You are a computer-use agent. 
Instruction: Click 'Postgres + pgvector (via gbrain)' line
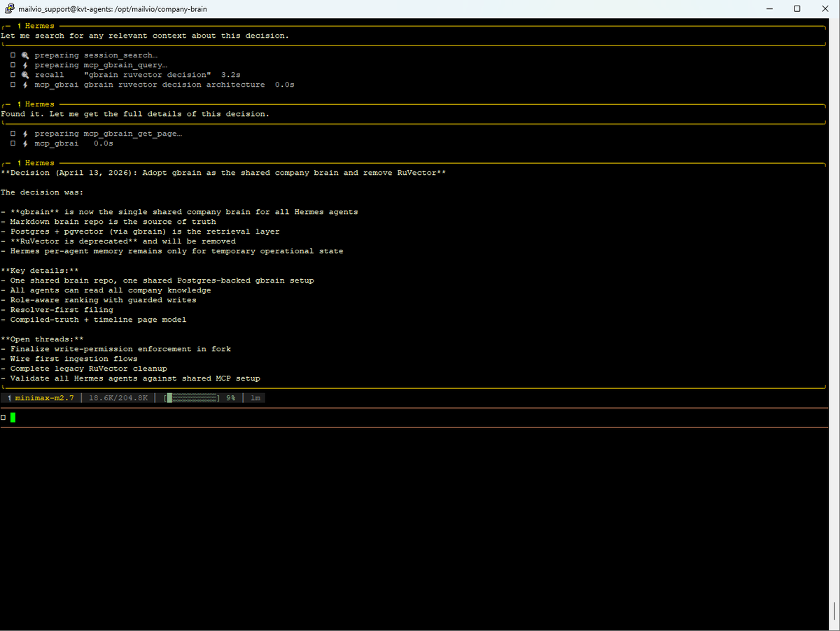140,232
